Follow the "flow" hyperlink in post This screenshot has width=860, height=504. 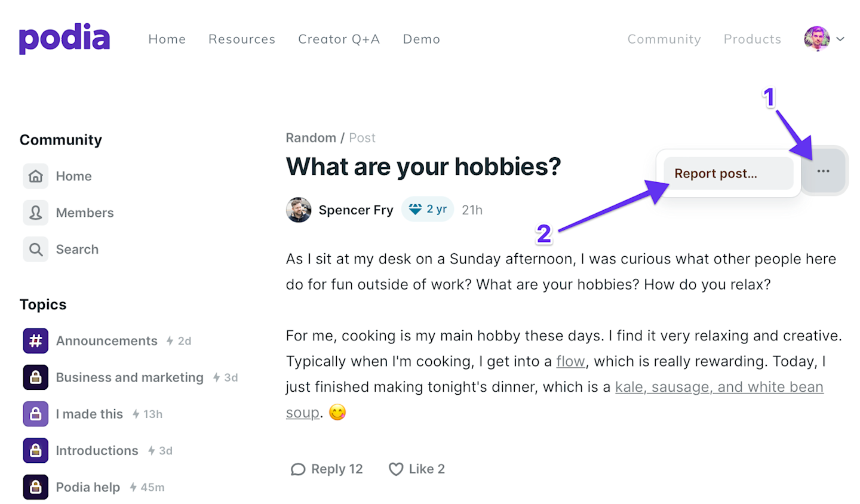click(x=570, y=361)
